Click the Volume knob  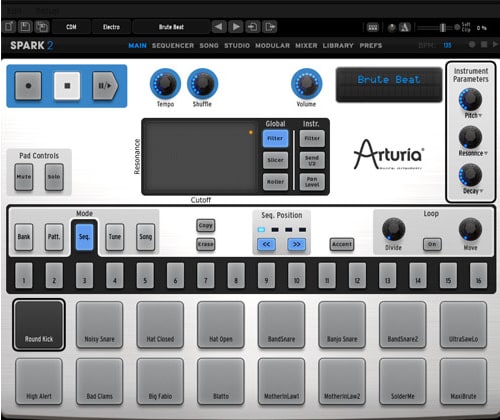pyautogui.click(x=306, y=84)
